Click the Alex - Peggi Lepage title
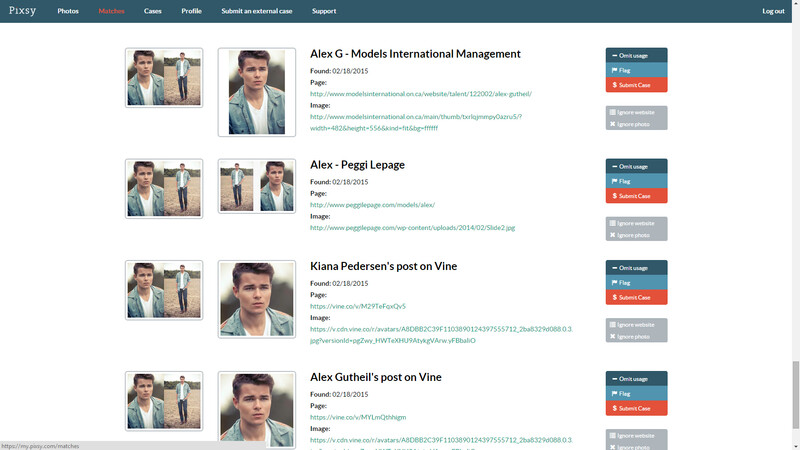800x450 pixels. [x=357, y=165]
